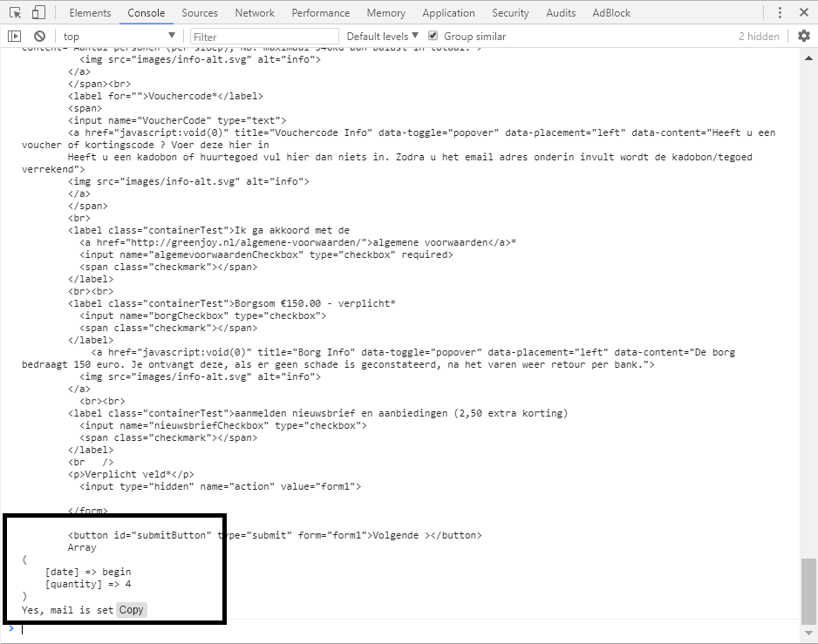Open the top execution context dropdown
The width and height of the screenshot is (818, 644).
pos(119,36)
